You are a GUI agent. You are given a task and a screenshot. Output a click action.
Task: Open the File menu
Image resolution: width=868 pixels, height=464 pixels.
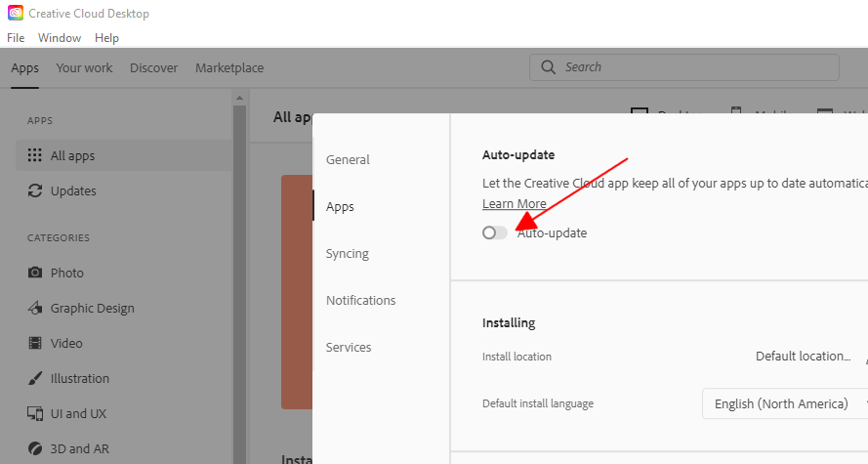(16, 38)
